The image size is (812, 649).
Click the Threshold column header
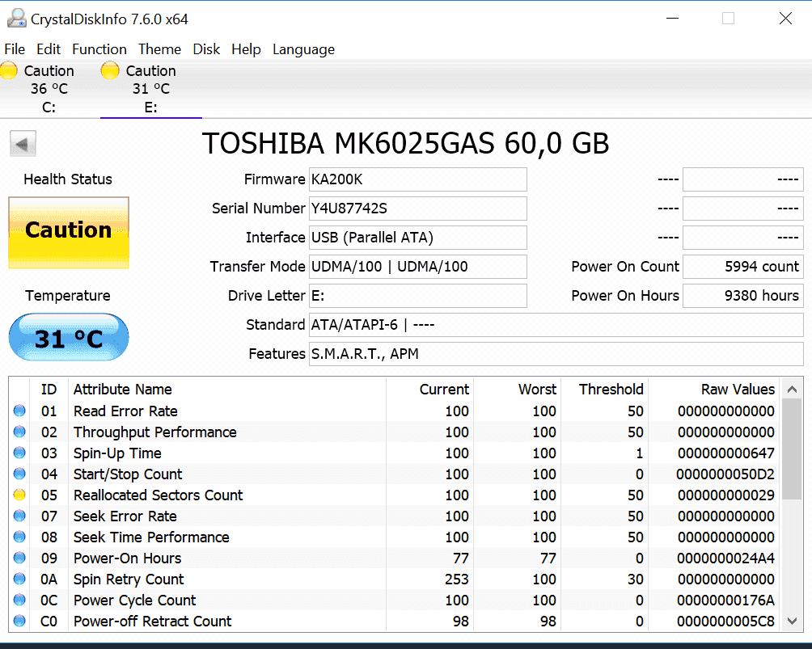(605, 390)
